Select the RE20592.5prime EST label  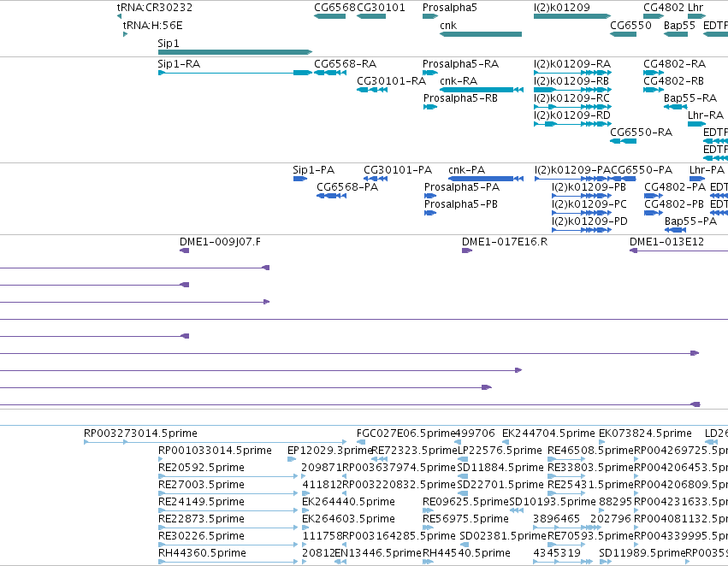pos(202,468)
